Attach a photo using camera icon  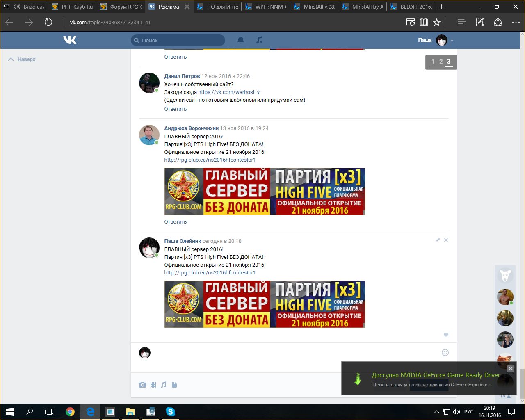coord(142,385)
